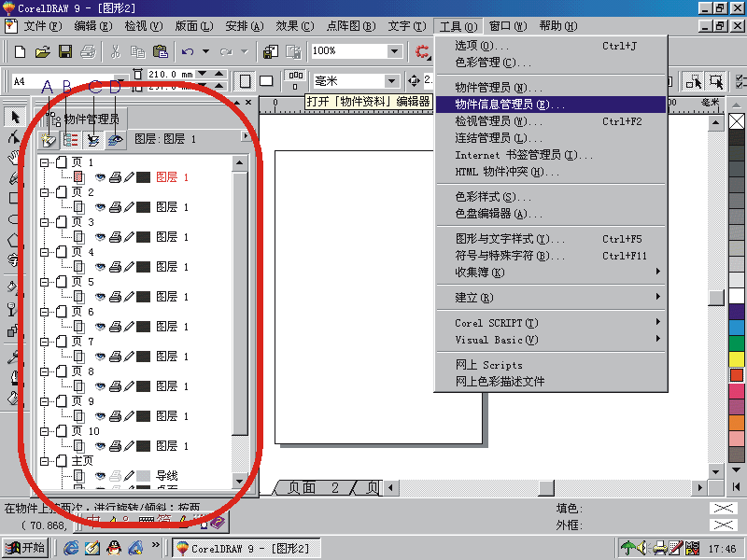Collapse the 页 3 tree node
This screenshot has width=747, height=560.
[x=44, y=222]
